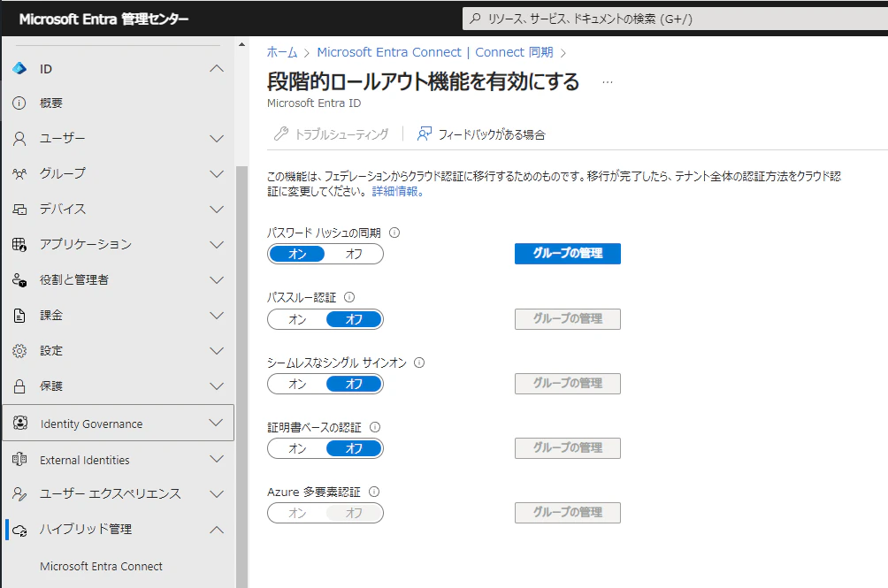
Task: Open ユーザー エクスペリエンス menu label
Action: (110, 494)
